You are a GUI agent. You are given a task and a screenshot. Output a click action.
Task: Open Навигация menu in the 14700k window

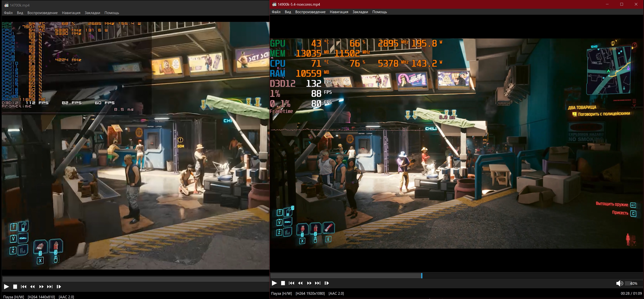pos(71,13)
